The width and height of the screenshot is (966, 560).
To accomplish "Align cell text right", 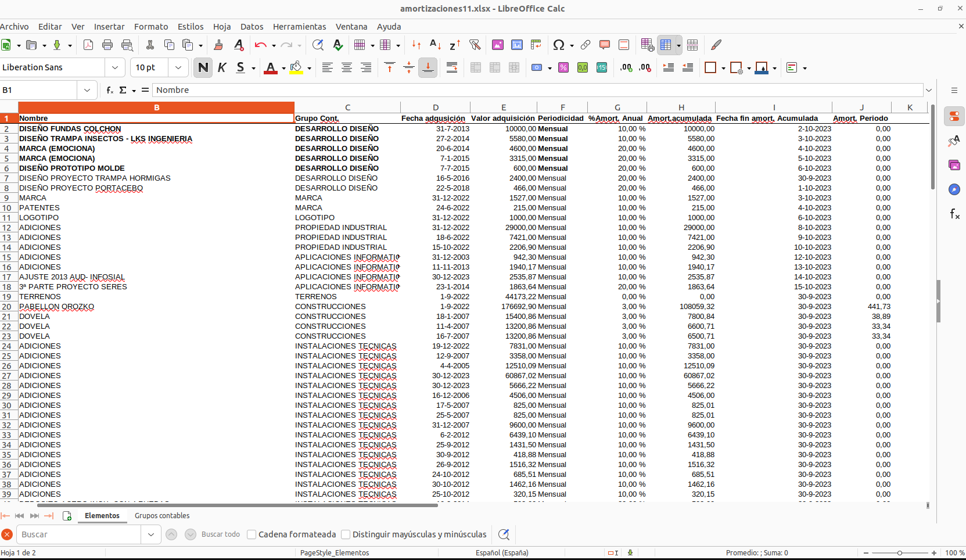I will point(366,67).
